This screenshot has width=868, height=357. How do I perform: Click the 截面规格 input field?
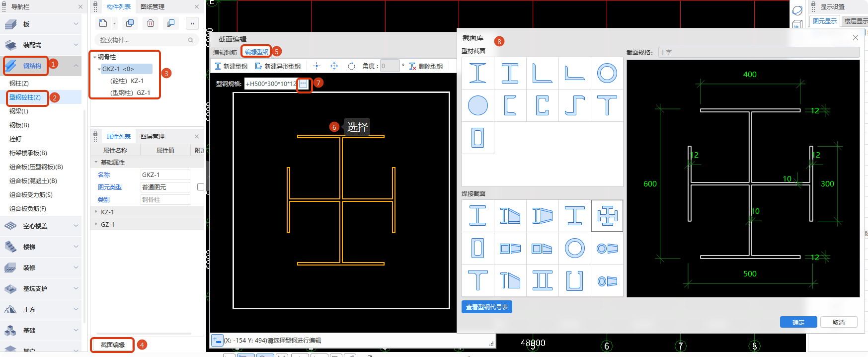coord(759,52)
